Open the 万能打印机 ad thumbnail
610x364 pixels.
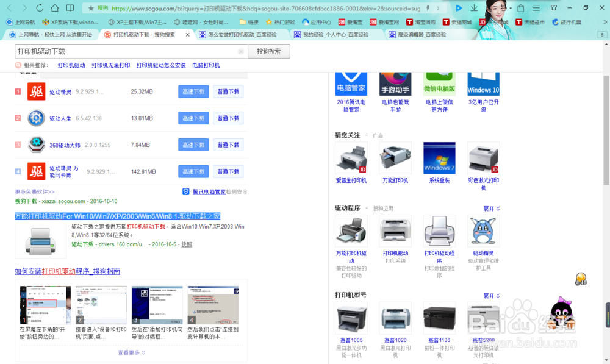[x=395, y=159]
